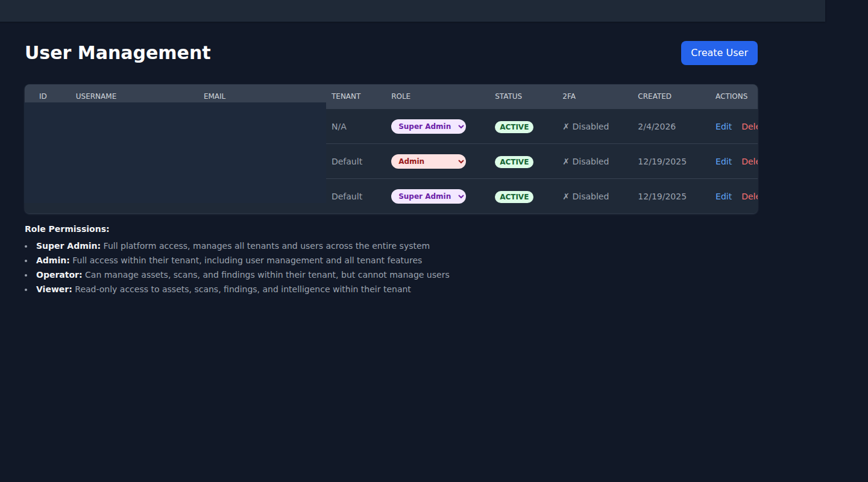The width and height of the screenshot is (868, 482).
Task: Edit the second user with tenant Default
Action: 723,161
